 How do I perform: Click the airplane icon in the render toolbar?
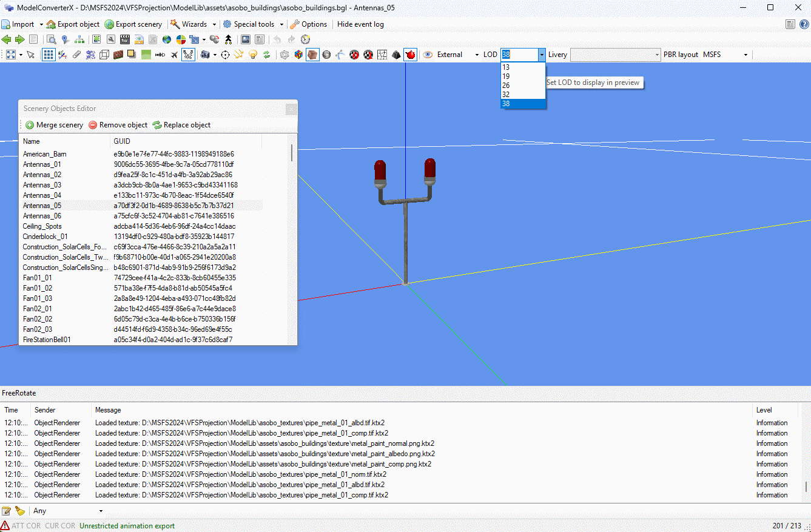(174, 55)
